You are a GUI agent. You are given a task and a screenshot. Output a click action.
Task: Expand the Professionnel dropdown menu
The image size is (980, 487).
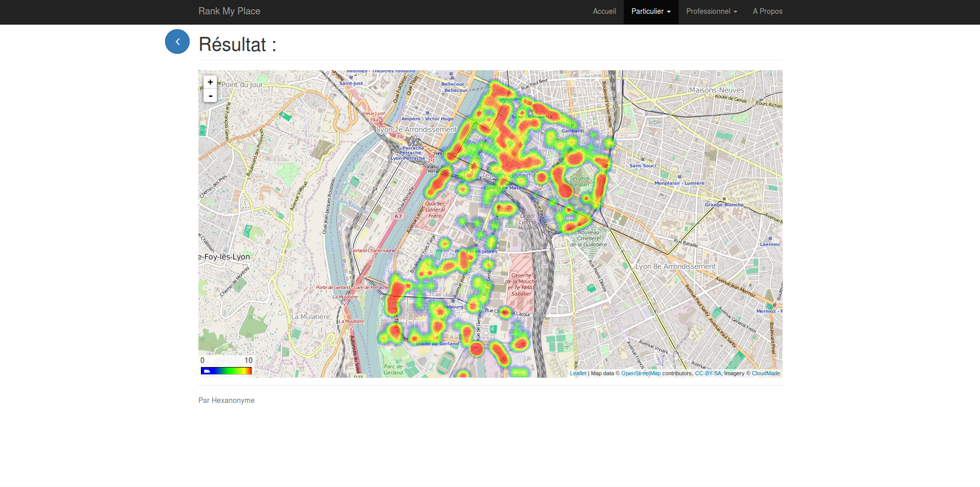711,11
